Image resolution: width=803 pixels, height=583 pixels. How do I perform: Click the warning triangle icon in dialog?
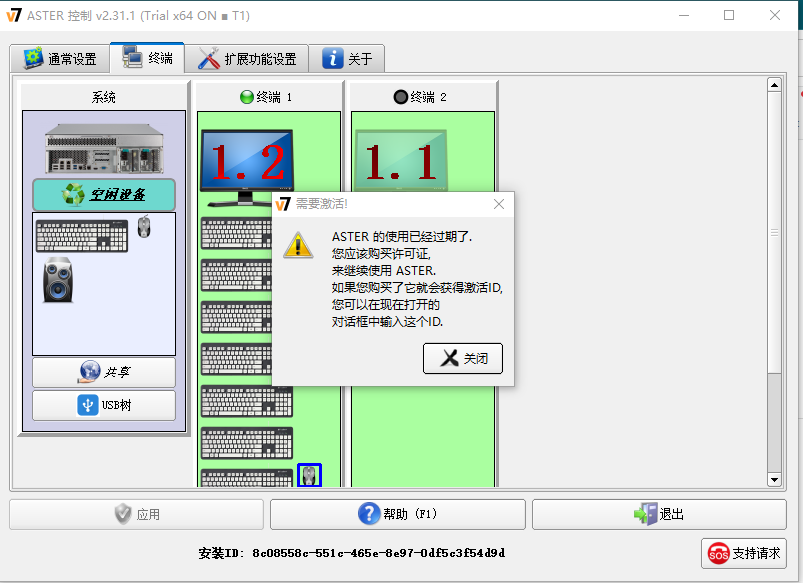[x=299, y=245]
